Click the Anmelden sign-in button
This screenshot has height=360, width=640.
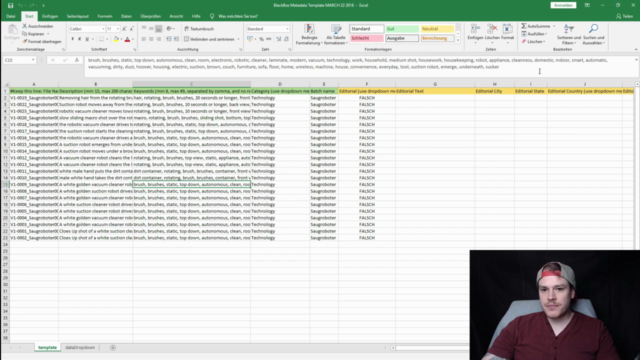(x=563, y=5)
